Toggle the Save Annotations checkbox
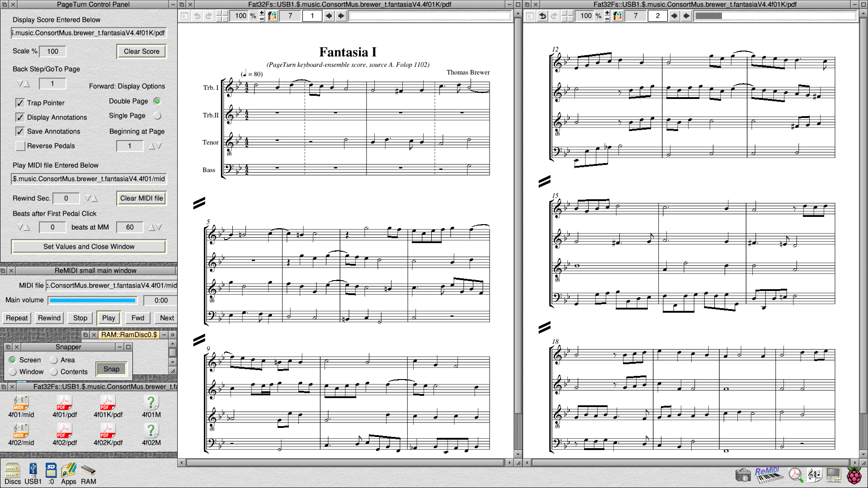The height and width of the screenshot is (488, 868). coord(20,131)
